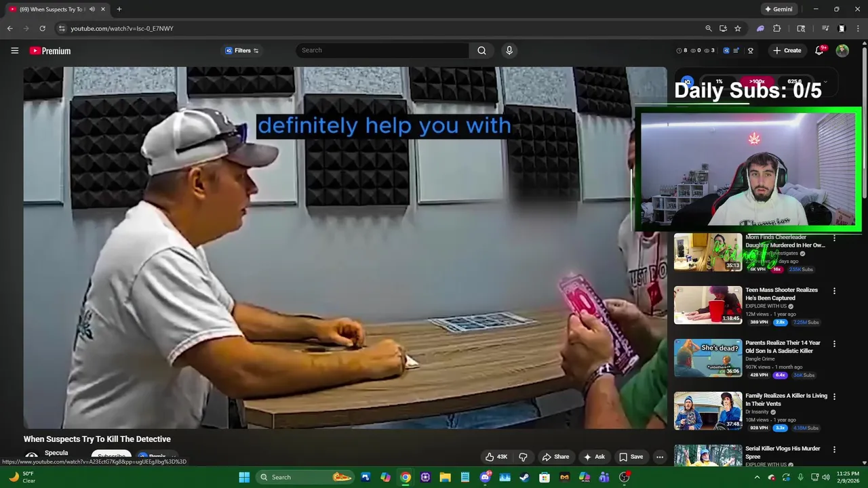
Task: Open weather widget showing 50°F Clear
Action: point(22,477)
